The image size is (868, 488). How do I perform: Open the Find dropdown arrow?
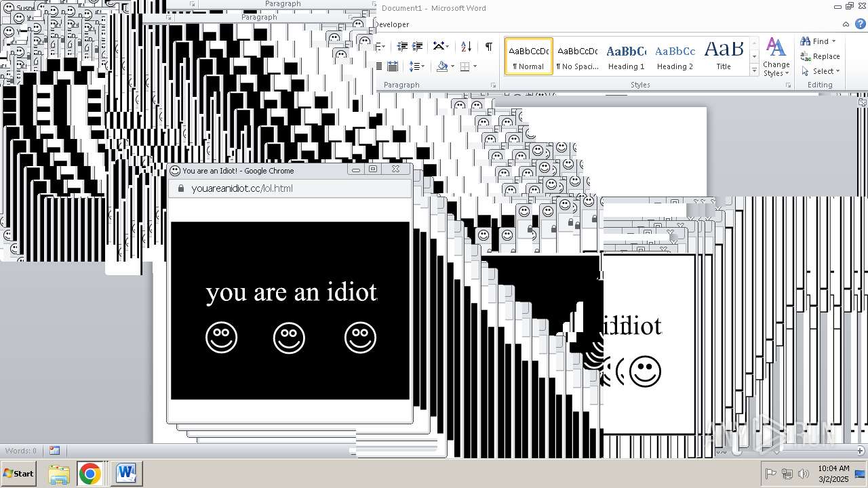click(834, 41)
